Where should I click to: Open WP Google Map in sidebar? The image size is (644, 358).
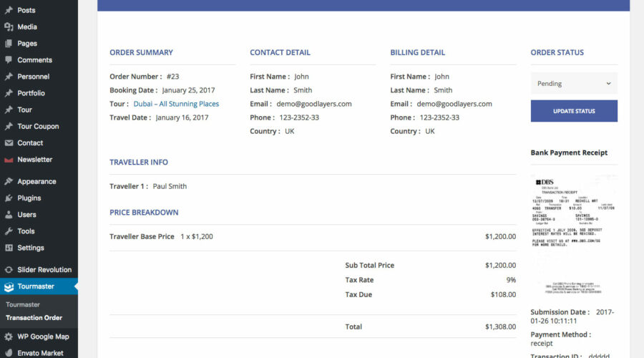tap(43, 337)
